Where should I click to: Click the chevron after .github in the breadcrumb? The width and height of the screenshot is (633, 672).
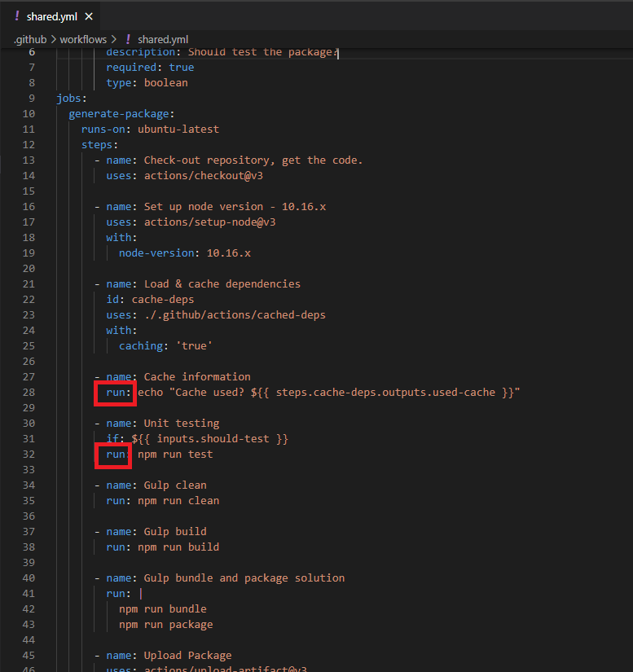tap(53, 39)
